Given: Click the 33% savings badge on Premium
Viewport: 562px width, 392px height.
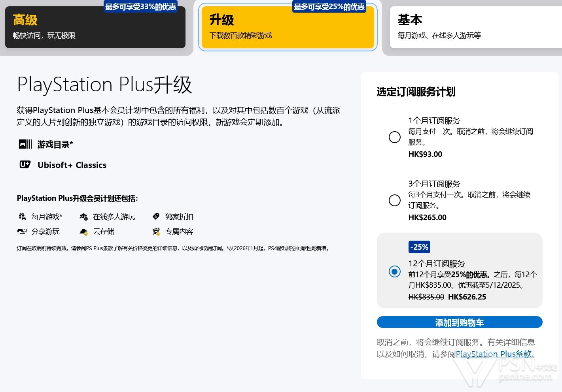Looking at the screenshot, I should point(140,7).
